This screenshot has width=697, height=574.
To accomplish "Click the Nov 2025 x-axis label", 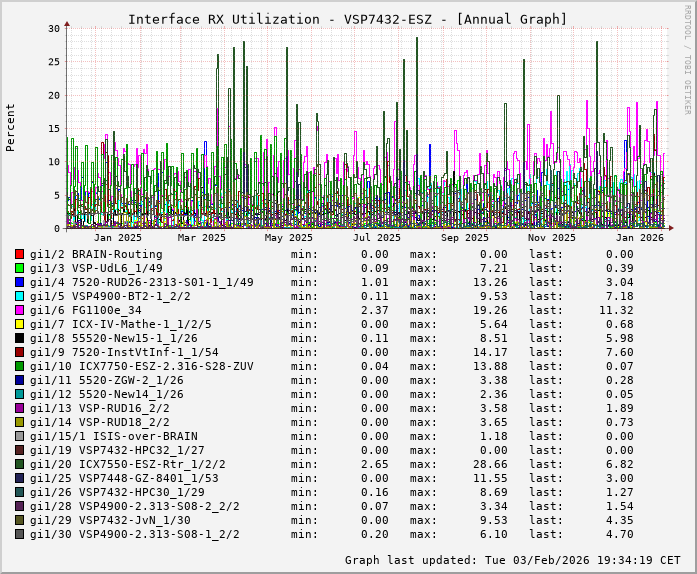I will (x=552, y=238).
